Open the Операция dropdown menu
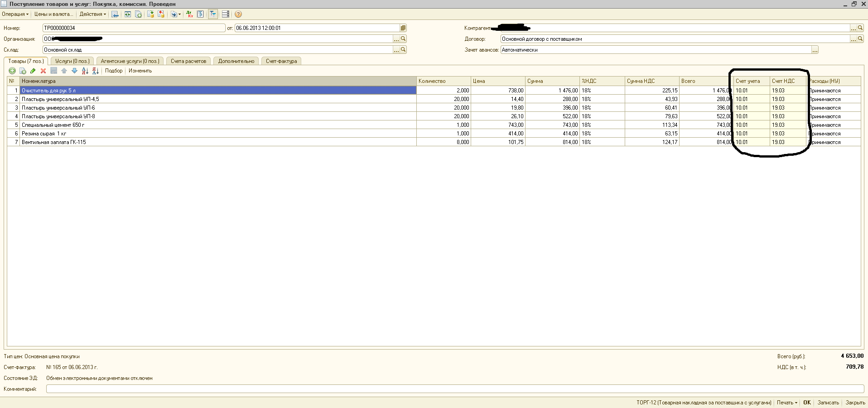 15,14
